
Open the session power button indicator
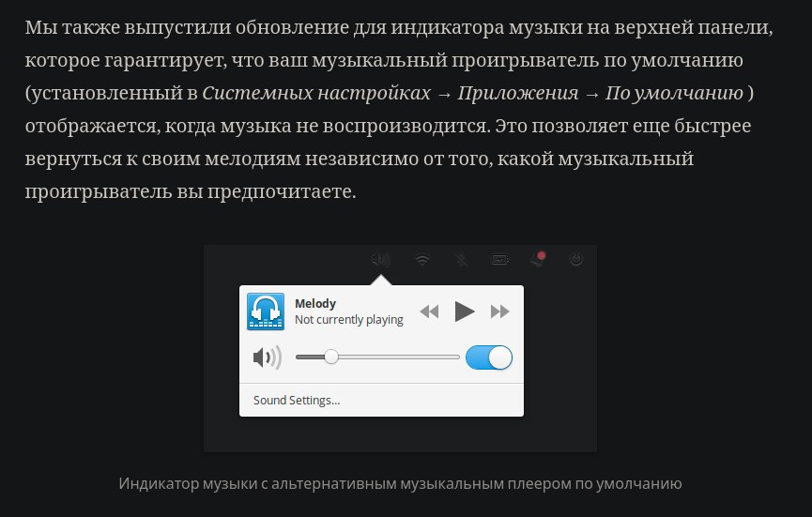coord(575,259)
